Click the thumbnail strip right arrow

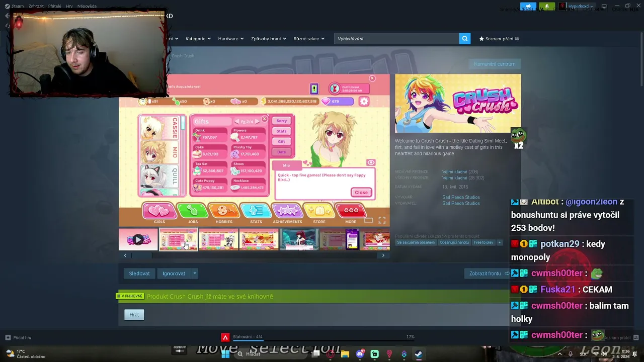[383, 255]
